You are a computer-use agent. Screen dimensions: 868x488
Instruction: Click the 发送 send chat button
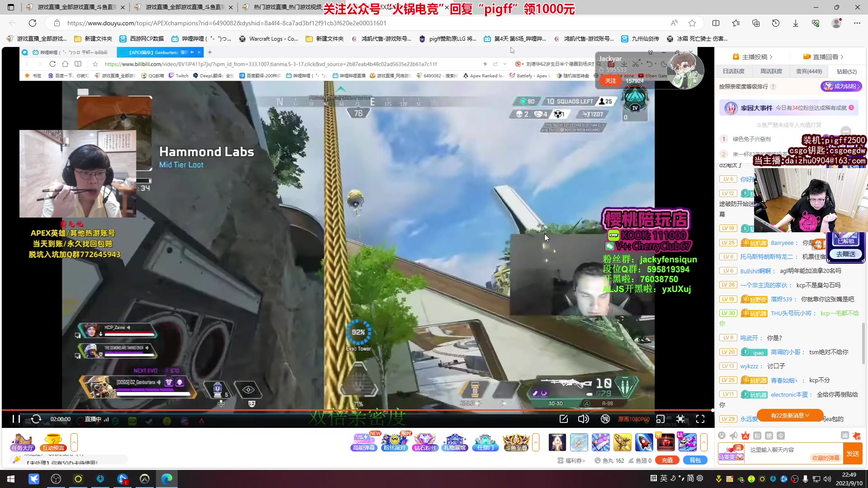coord(853,454)
